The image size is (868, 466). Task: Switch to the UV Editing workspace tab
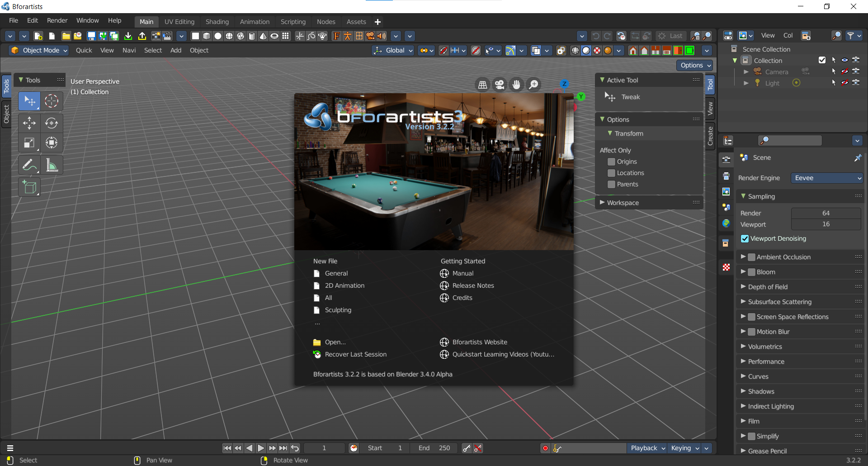(179, 22)
